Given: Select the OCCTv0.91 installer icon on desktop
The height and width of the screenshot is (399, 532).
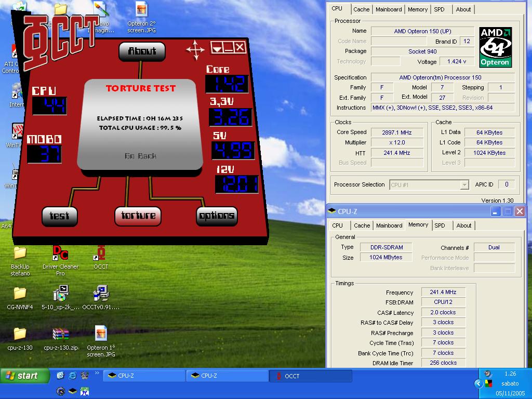Looking at the screenshot, I should (101, 294).
